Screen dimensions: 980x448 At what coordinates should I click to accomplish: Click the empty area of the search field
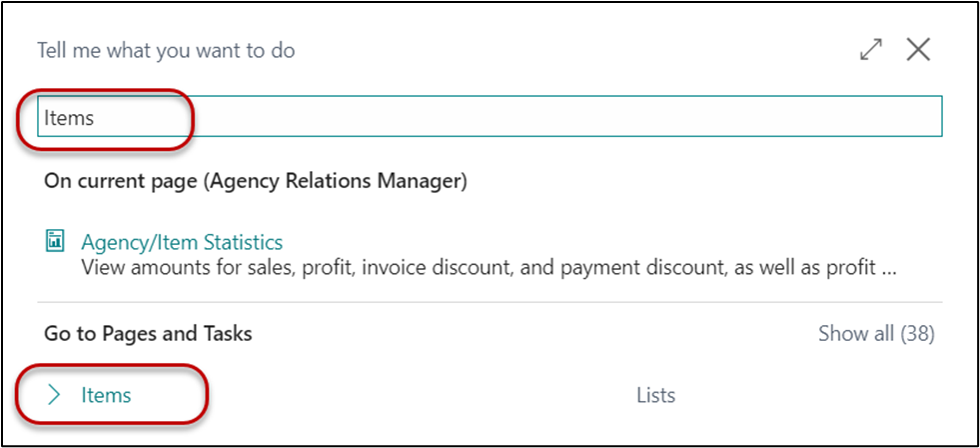pyautogui.click(x=559, y=118)
